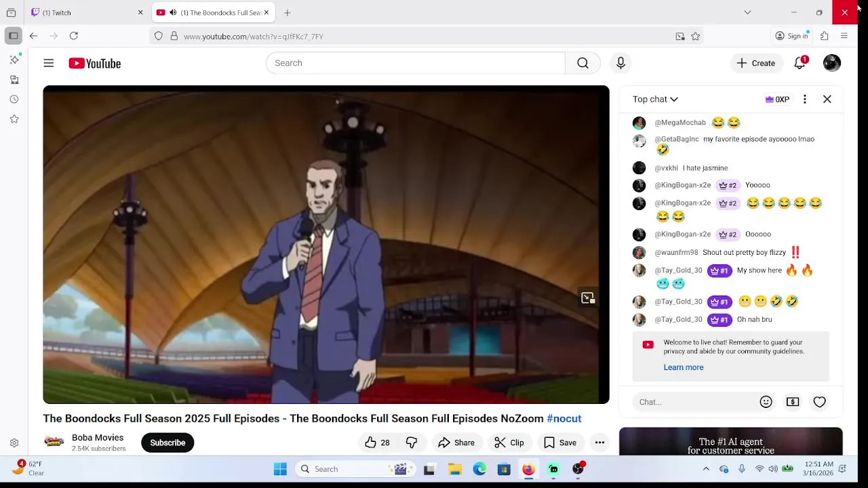Open Super Chat purchase icon
Viewport: 868px width, 488px height.
click(793, 402)
